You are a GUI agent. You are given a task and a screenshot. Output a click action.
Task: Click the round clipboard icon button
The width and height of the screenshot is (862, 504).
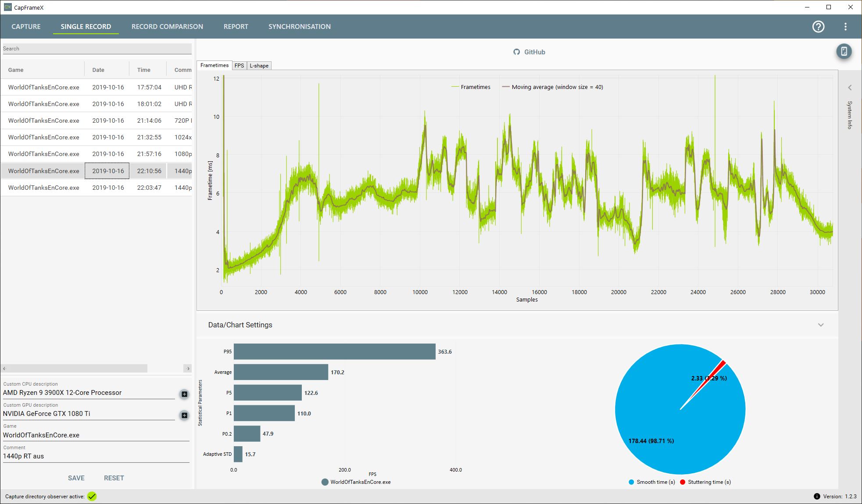coord(844,52)
